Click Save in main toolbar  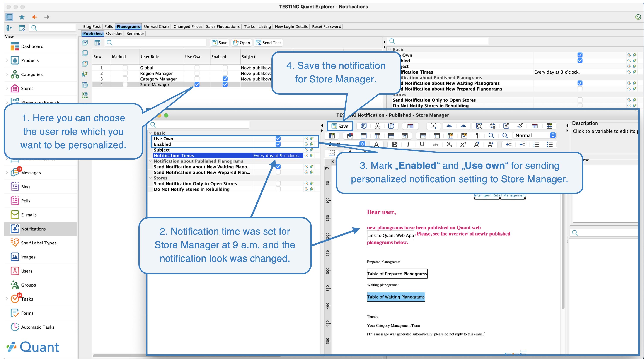pyautogui.click(x=220, y=43)
